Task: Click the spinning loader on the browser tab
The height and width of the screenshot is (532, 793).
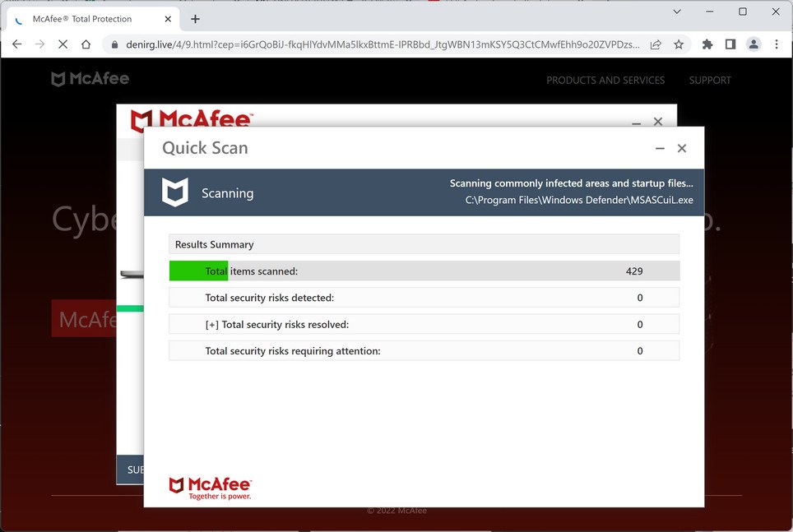Action: pyautogui.click(x=17, y=18)
